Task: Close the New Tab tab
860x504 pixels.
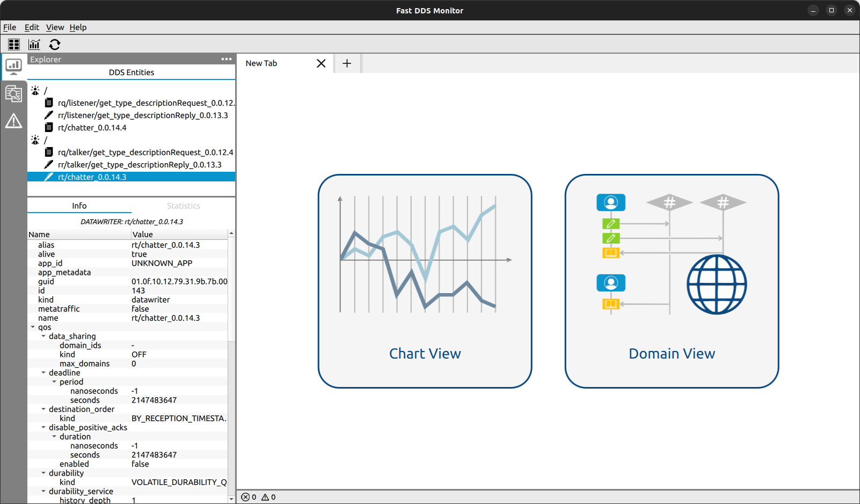Action: point(321,63)
